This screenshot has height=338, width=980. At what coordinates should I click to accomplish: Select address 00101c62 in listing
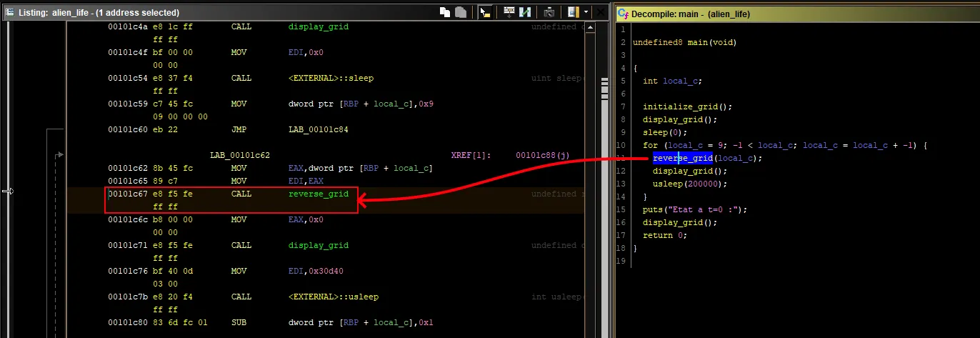(128, 168)
